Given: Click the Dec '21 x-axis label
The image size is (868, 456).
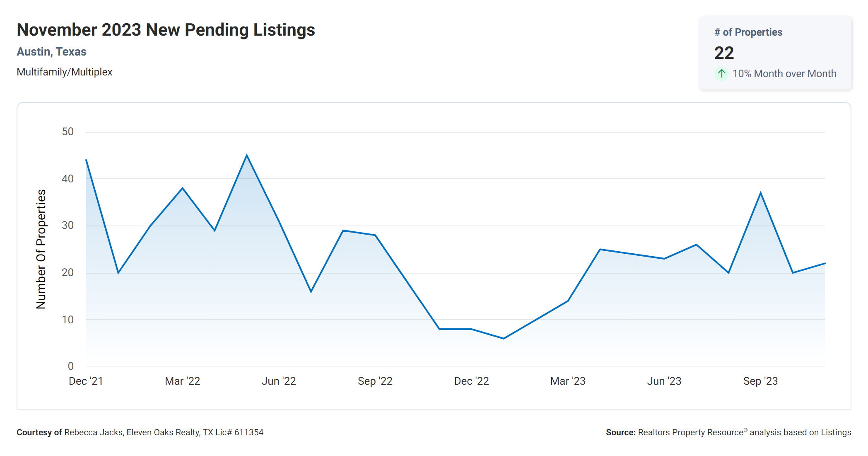Looking at the screenshot, I should pos(86,381).
